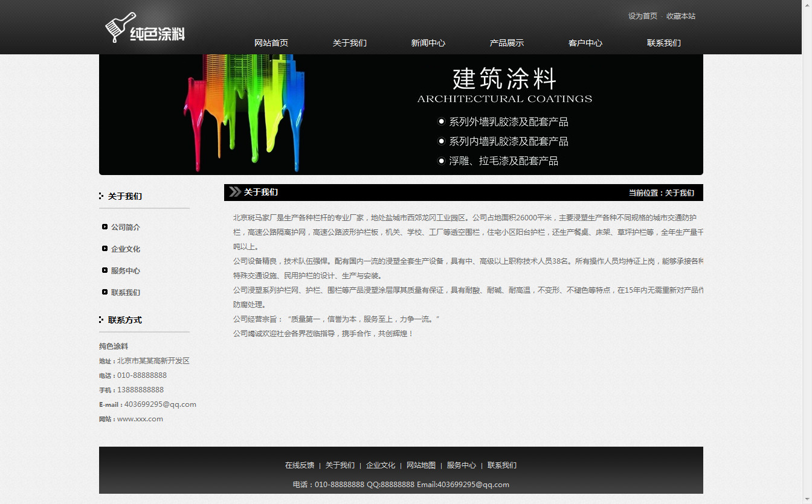
Task: Click the first bullet radio in banner list
Action: 441,122
